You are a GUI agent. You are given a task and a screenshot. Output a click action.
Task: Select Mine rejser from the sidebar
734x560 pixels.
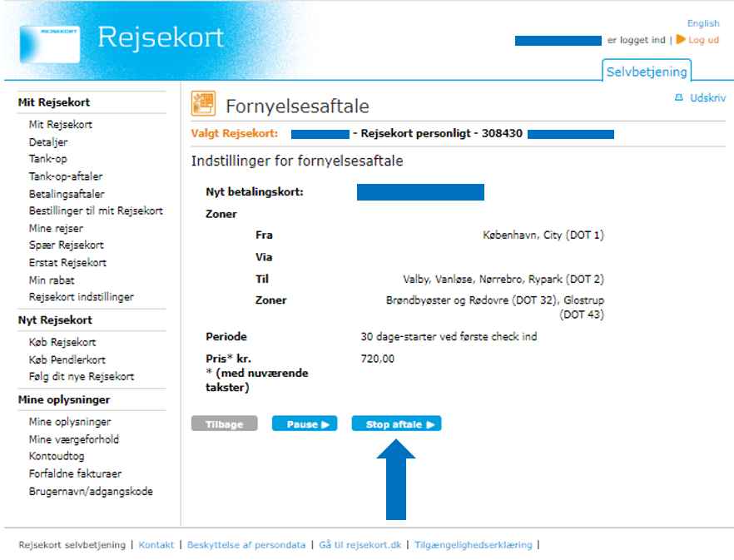coord(56,228)
